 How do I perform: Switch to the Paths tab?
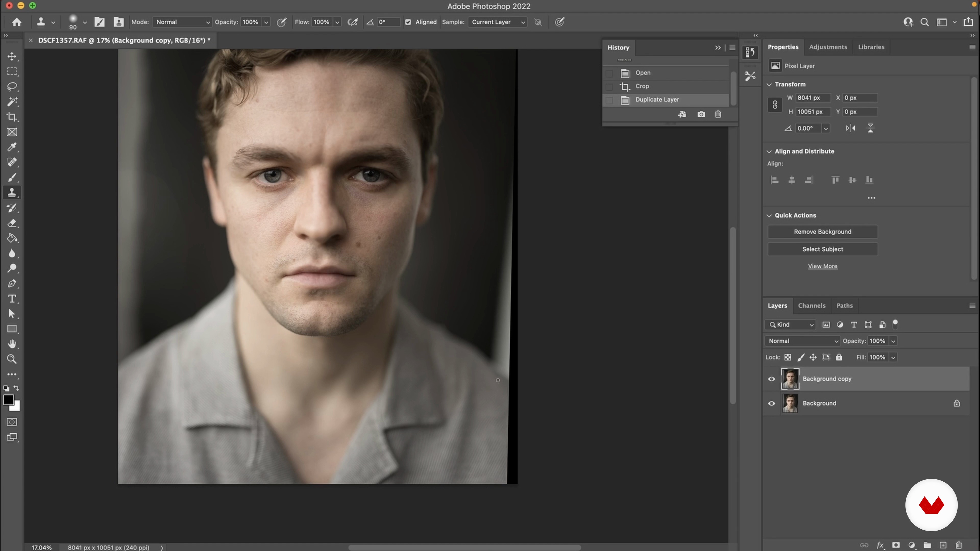pyautogui.click(x=844, y=306)
